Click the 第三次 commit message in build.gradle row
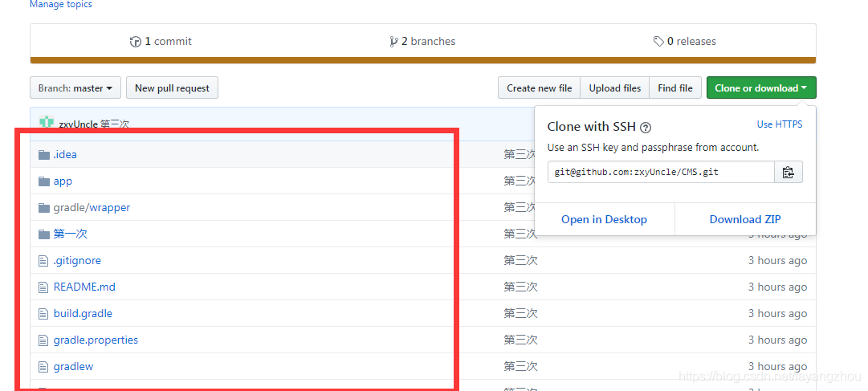The width and height of the screenshot is (868, 391). (x=520, y=314)
